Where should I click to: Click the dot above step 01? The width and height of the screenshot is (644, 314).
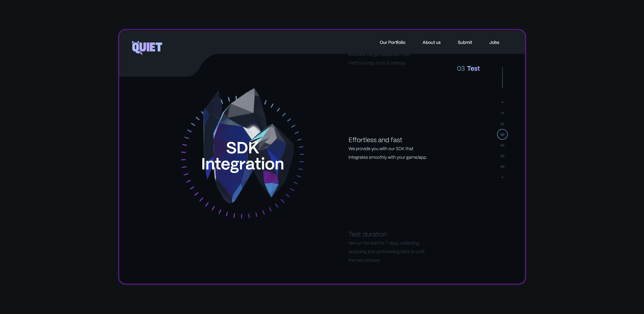point(502,102)
